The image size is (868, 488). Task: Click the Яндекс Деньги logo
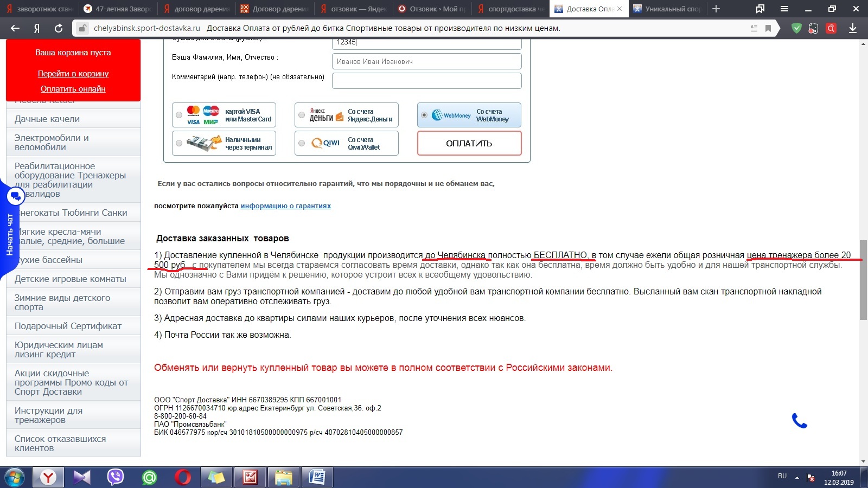pyautogui.click(x=326, y=115)
